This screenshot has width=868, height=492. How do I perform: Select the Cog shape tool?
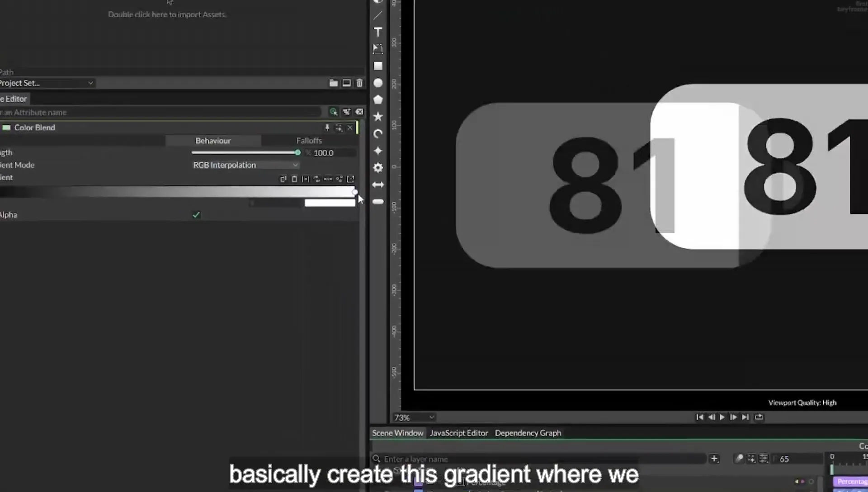click(378, 168)
